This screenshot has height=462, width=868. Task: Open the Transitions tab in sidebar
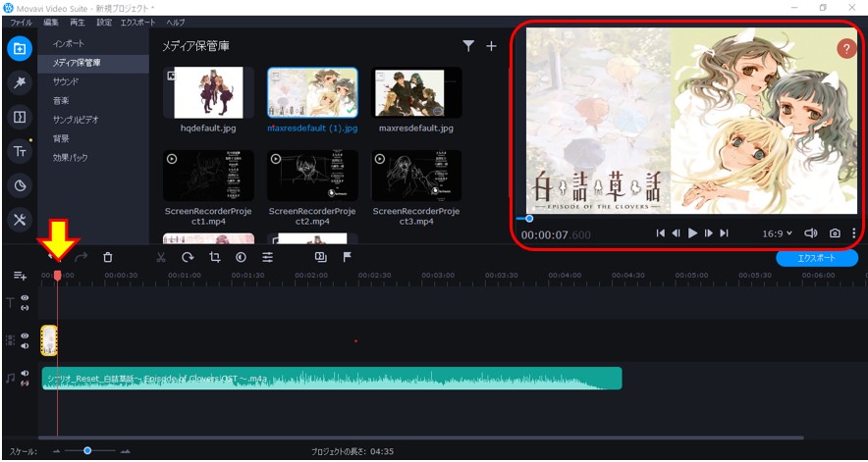point(20,117)
